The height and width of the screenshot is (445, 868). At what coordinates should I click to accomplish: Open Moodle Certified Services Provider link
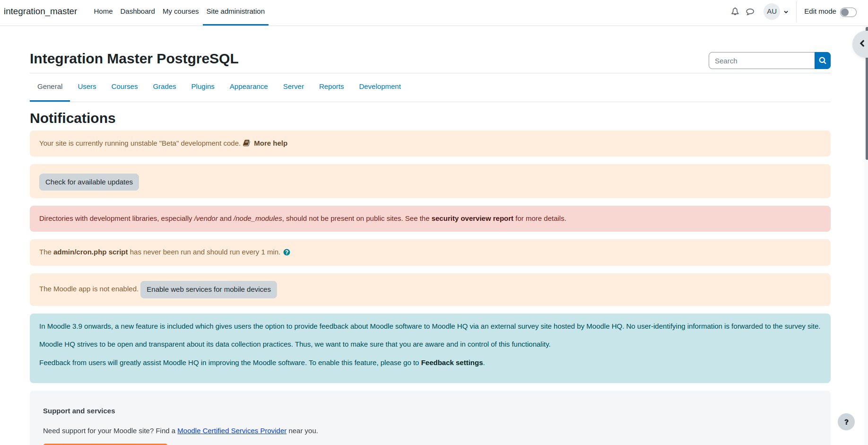pos(232,431)
